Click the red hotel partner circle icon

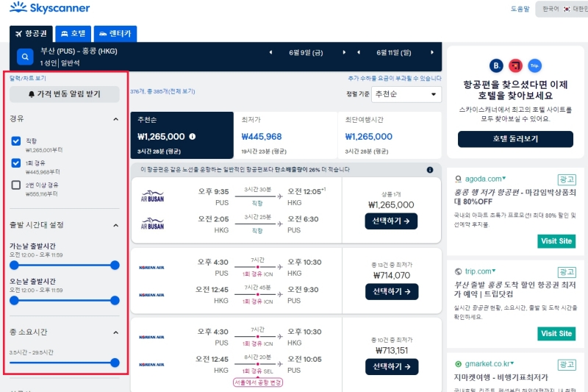(x=516, y=65)
